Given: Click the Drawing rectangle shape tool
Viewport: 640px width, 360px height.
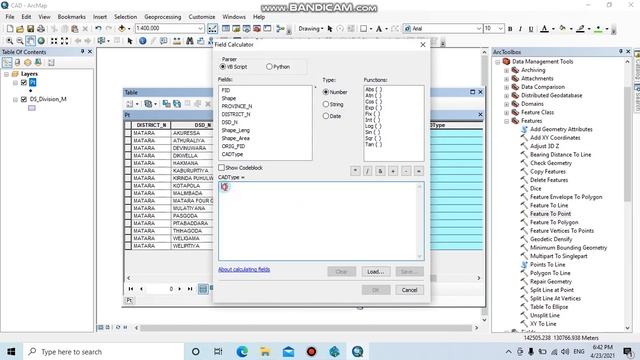Looking at the screenshot, I should pyautogui.click(x=363, y=29).
